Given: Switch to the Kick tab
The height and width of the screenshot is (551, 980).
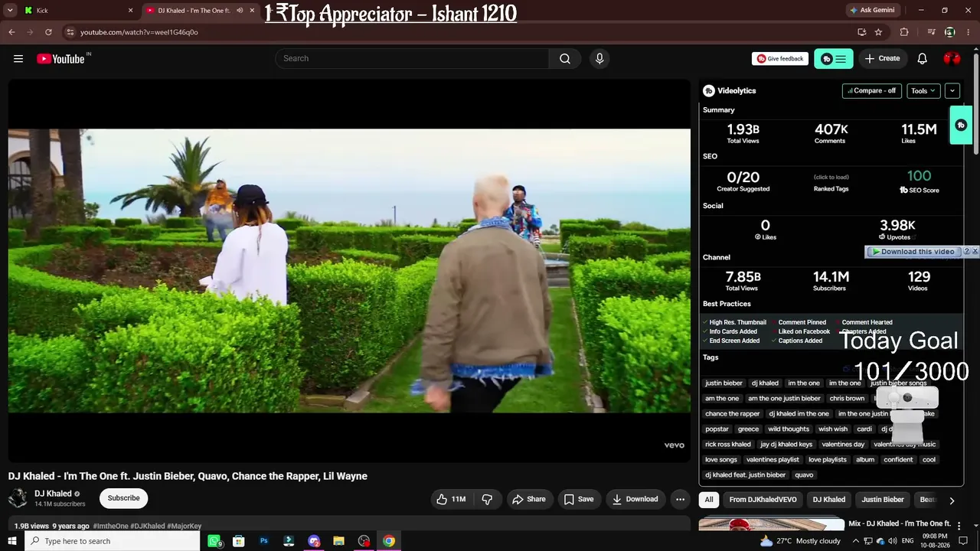Looking at the screenshot, I should (x=77, y=11).
